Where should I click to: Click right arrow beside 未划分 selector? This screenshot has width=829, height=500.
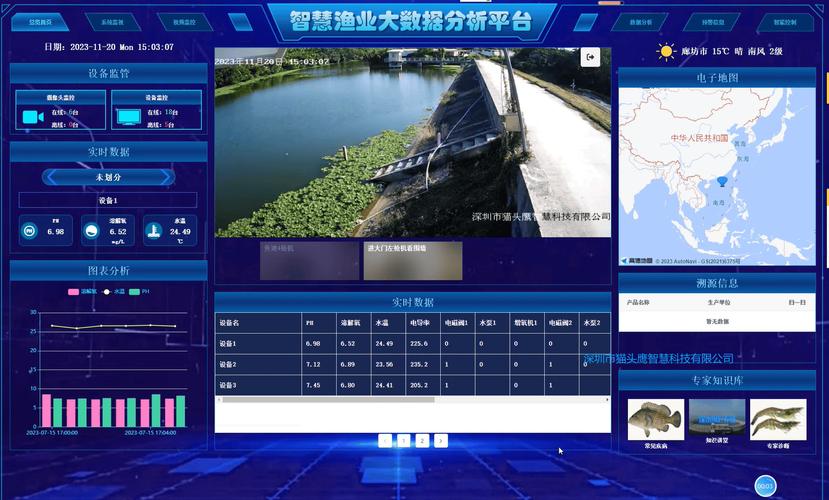[x=166, y=177]
